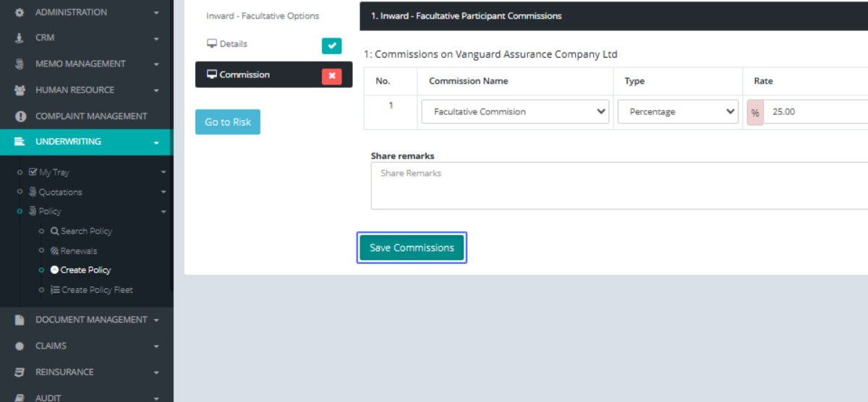868x402 pixels.
Task: Expand the My Tray submenu
Action: click(163, 173)
